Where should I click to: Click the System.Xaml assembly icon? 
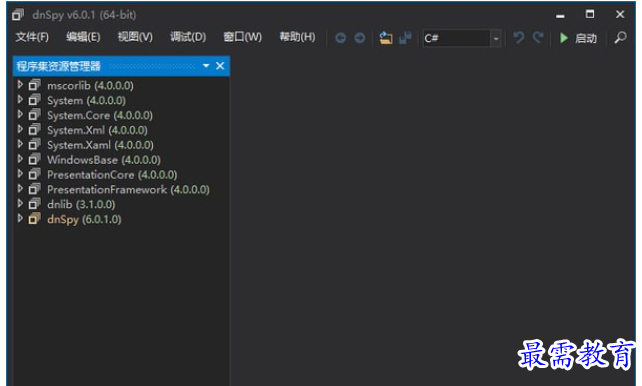[x=34, y=144]
